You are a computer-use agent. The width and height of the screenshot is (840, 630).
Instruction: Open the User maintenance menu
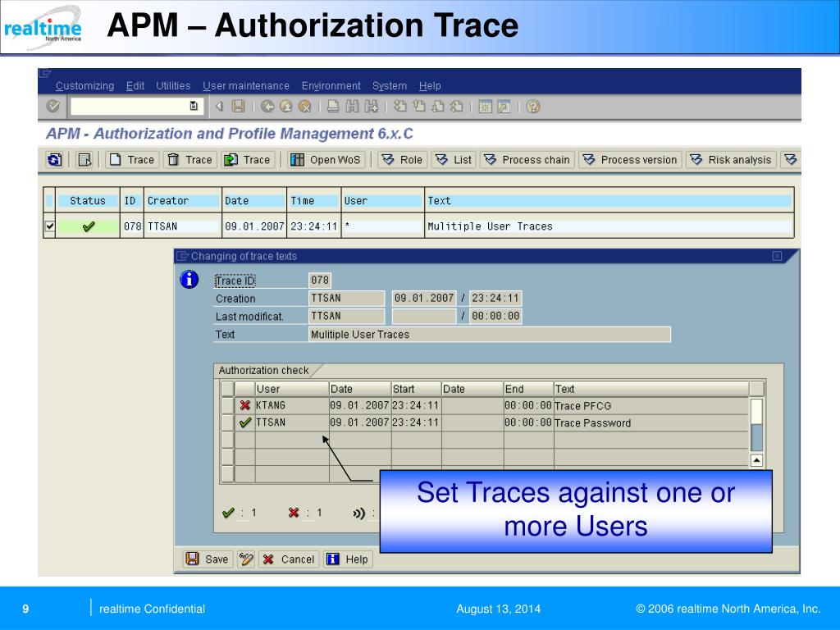pyautogui.click(x=246, y=85)
